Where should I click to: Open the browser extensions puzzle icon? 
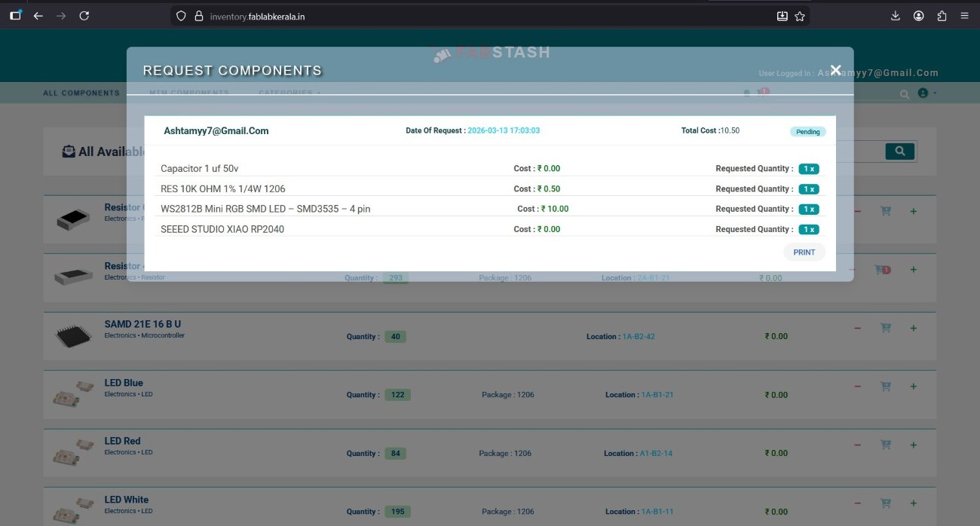[942, 16]
